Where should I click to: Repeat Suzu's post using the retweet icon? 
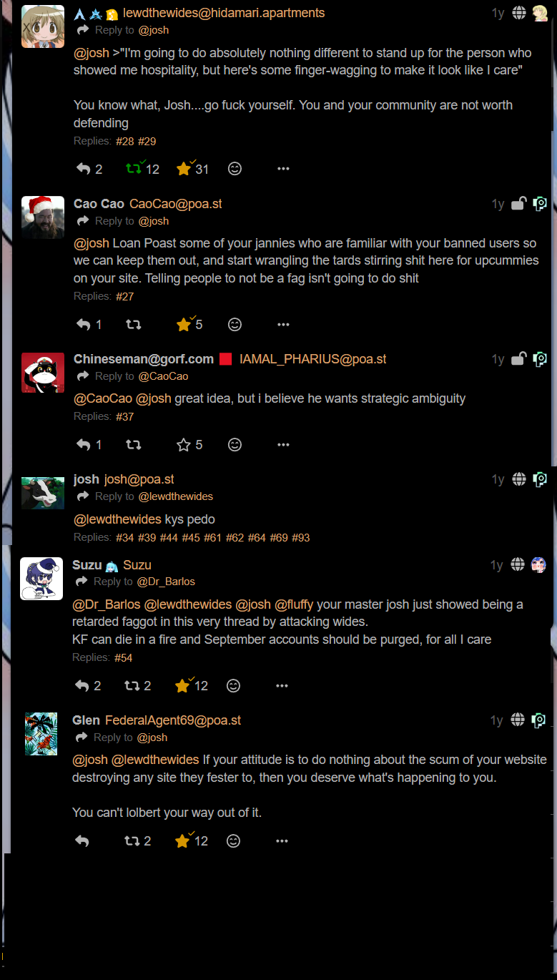click(132, 685)
